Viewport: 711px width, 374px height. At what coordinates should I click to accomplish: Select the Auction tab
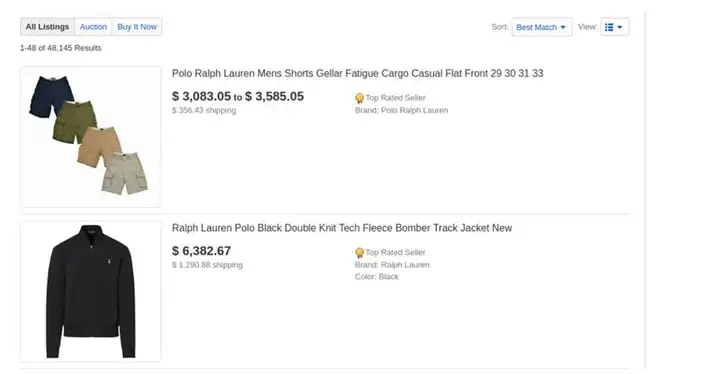pos(93,27)
